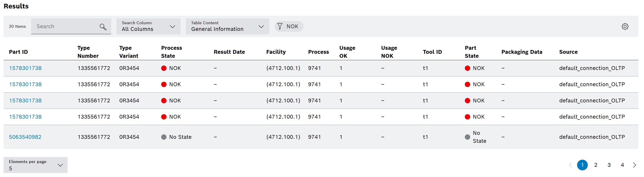This screenshot has height=177, width=644.
Task: Click the Results heading
Action: (16, 6)
